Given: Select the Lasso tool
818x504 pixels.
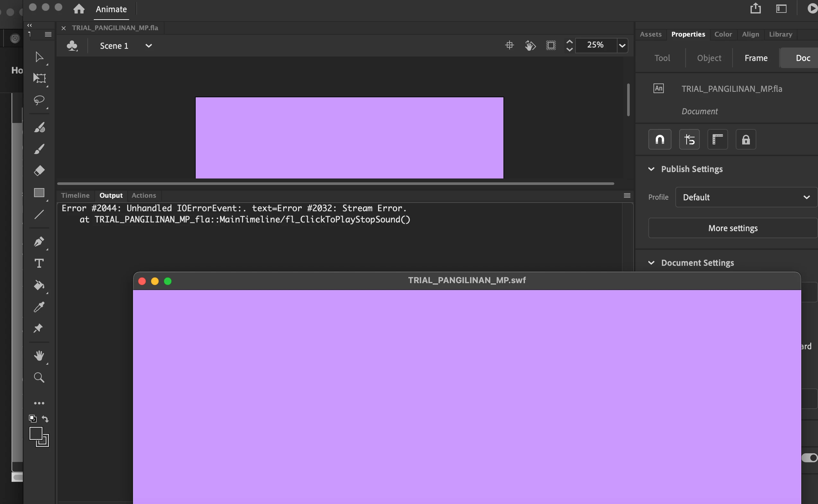Looking at the screenshot, I should pyautogui.click(x=39, y=100).
